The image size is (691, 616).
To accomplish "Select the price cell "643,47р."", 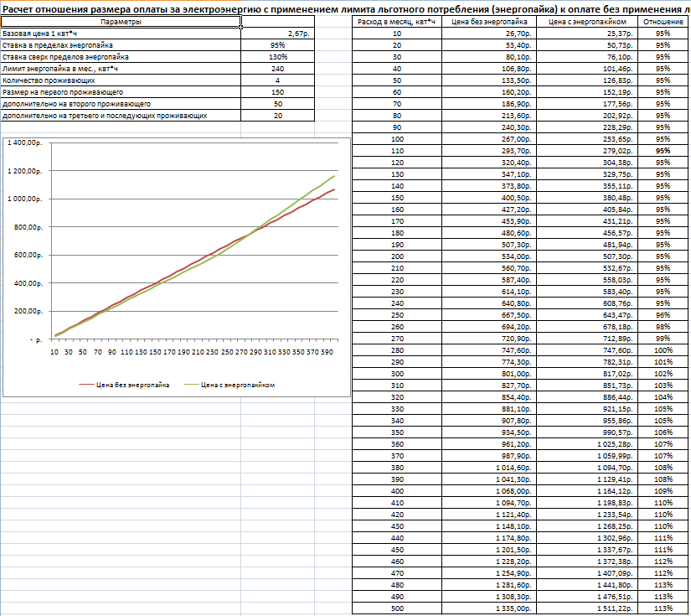I will click(587, 315).
